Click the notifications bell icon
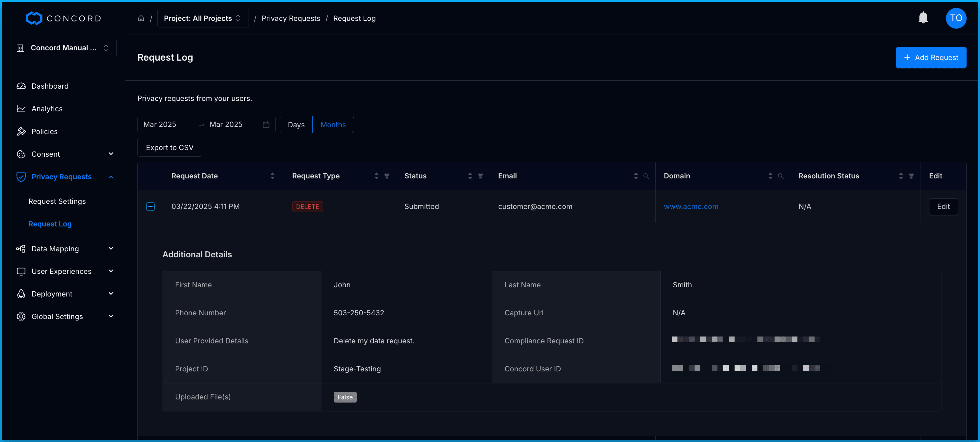 (923, 18)
